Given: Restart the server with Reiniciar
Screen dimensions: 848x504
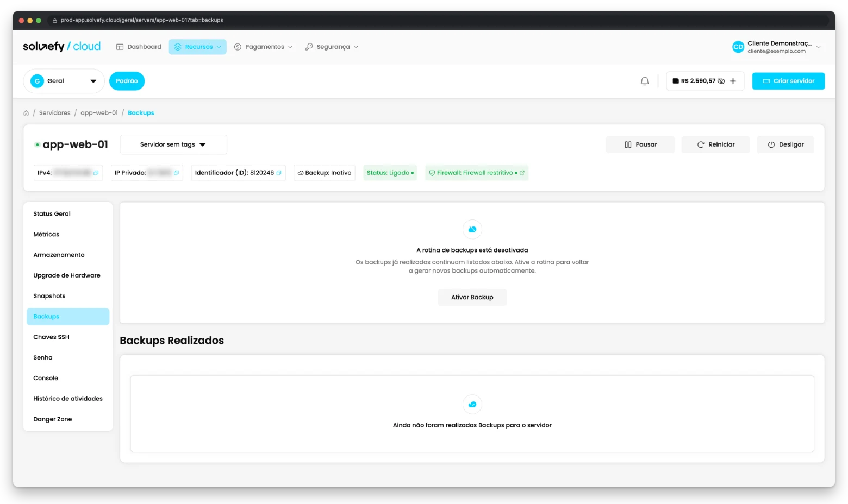Looking at the screenshot, I should pyautogui.click(x=715, y=144).
